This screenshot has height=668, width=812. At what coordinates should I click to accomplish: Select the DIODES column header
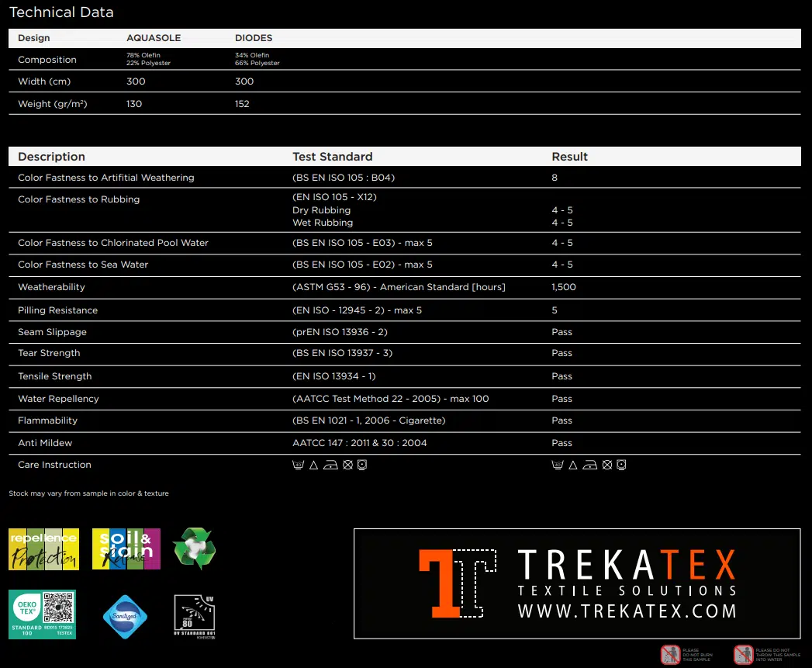(254, 38)
